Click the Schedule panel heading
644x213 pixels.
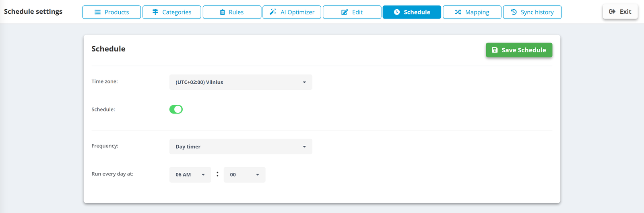click(x=108, y=49)
